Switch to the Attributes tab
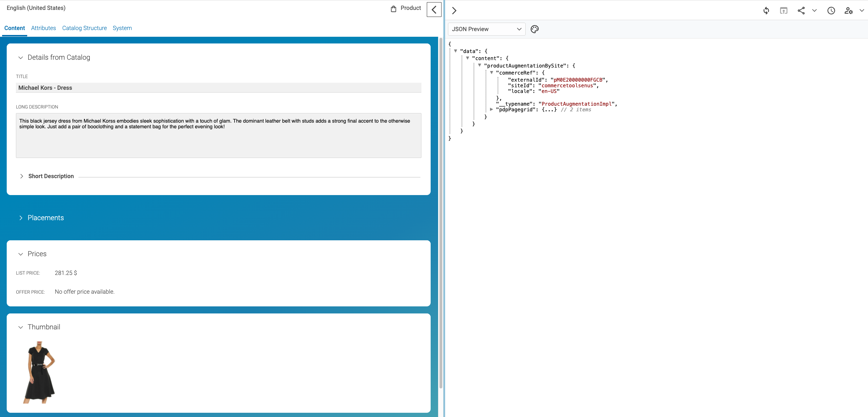This screenshot has height=417, width=868. pyautogui.click(x=43, y=28)
